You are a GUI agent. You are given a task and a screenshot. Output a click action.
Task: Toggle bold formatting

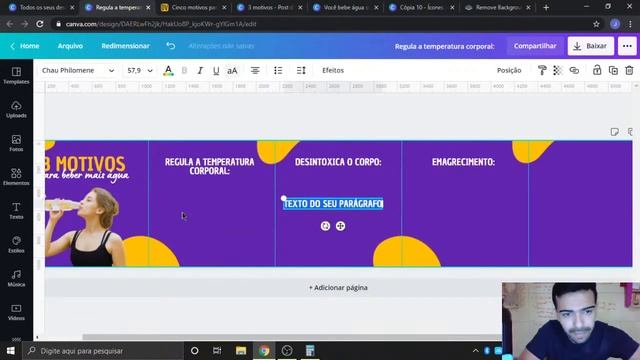point(184,71)
